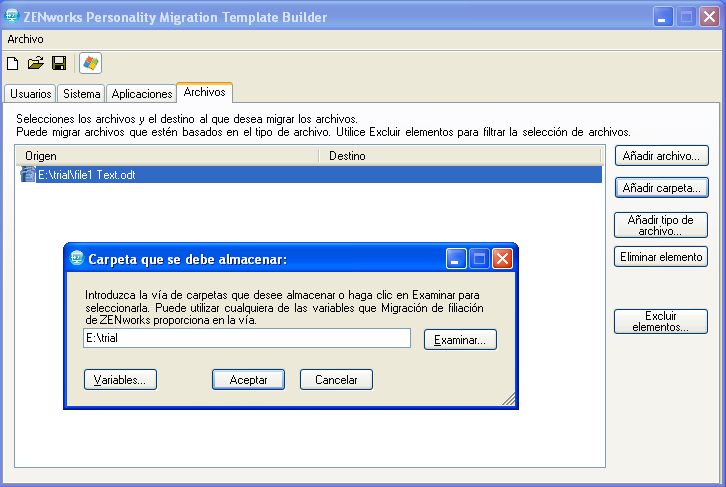Close the Carpeta que se debe almacenar dialog
This screenshot has width=726, height=487.
click(502, 259)
